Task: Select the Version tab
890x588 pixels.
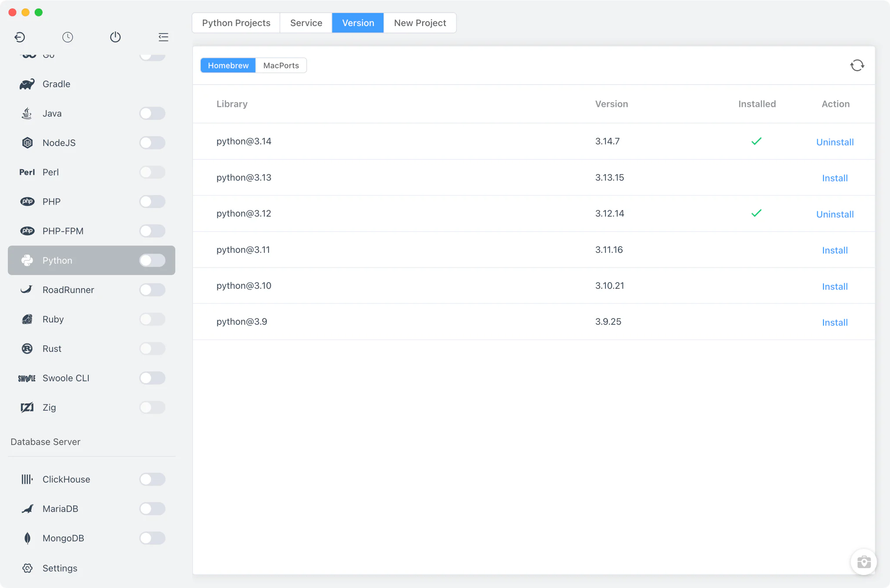Action: pos(358,23)
